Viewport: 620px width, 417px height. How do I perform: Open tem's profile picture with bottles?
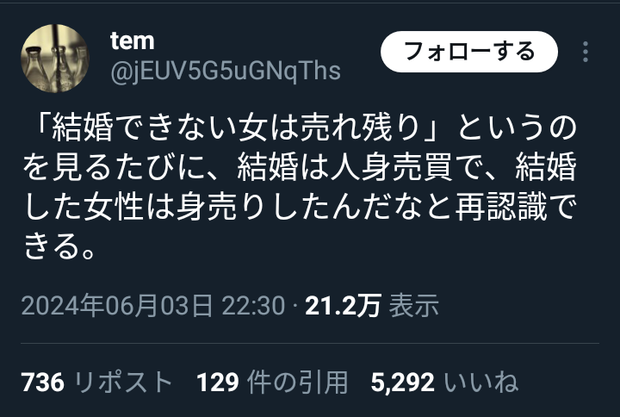[55, 58]
